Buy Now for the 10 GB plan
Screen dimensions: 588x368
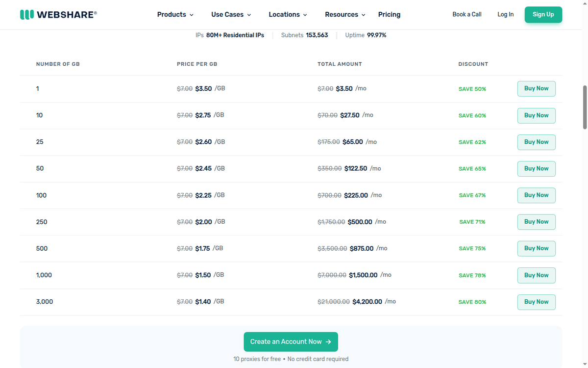537,115
